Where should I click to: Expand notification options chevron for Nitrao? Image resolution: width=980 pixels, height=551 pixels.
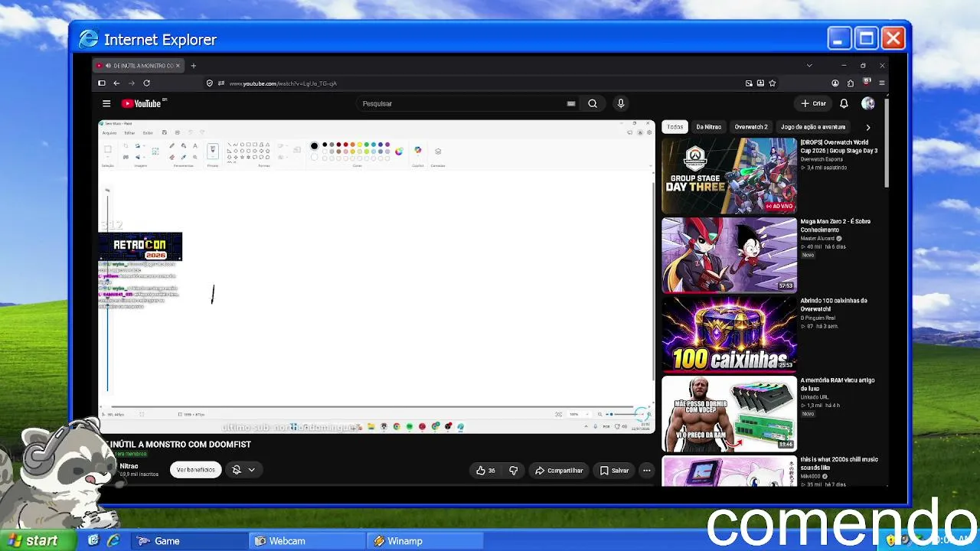(251, 470)
